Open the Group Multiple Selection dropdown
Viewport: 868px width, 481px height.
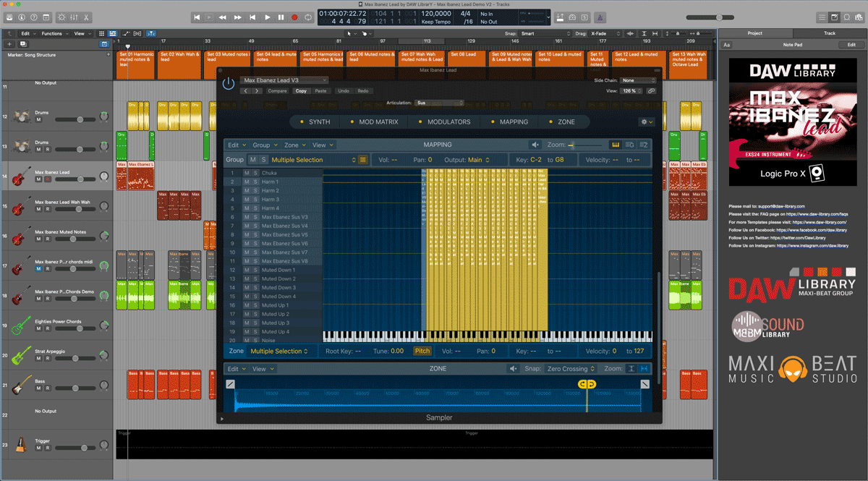click(314, 160)
